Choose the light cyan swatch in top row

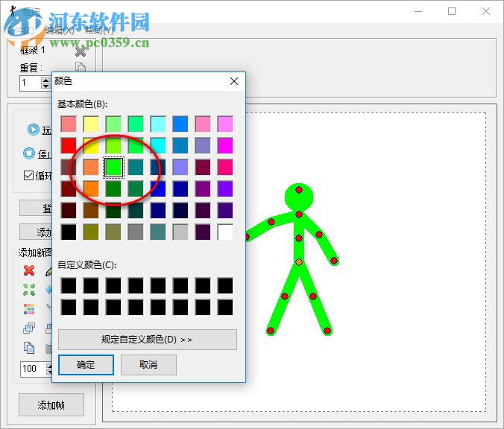[158, 124]
